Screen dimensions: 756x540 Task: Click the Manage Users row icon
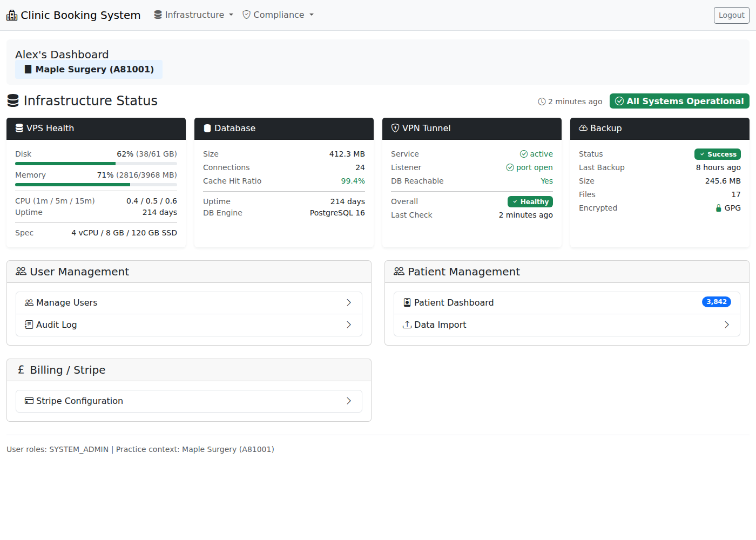click(29, 302)
